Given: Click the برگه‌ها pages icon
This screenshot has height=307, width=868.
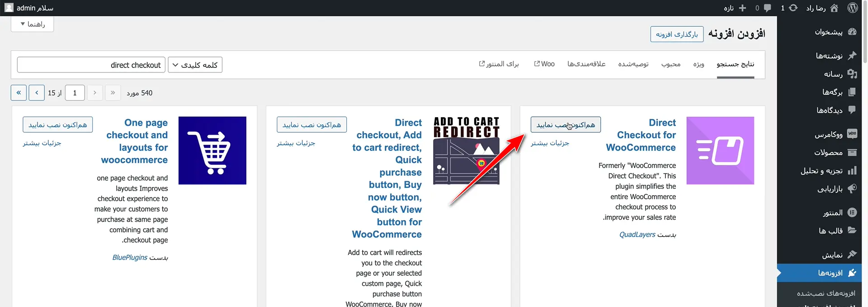Looking at the screenshot, I should [852, 92].
